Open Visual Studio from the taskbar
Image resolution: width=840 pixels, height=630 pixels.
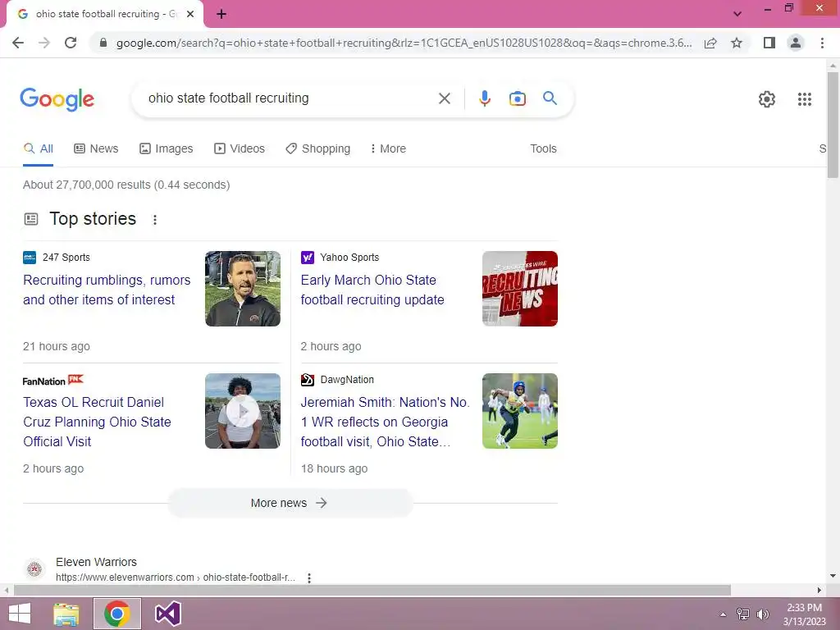[167, 614]
